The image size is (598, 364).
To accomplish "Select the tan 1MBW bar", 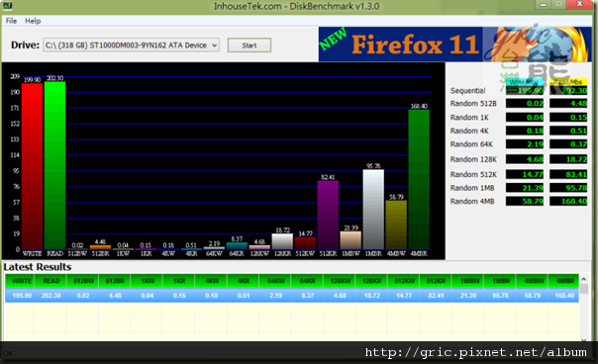I will tap(350, 240).
